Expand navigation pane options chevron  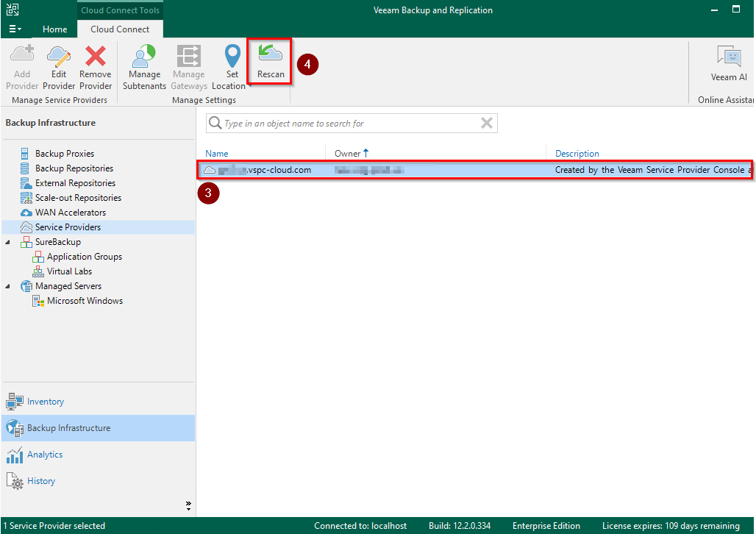(x=188, y=505)
